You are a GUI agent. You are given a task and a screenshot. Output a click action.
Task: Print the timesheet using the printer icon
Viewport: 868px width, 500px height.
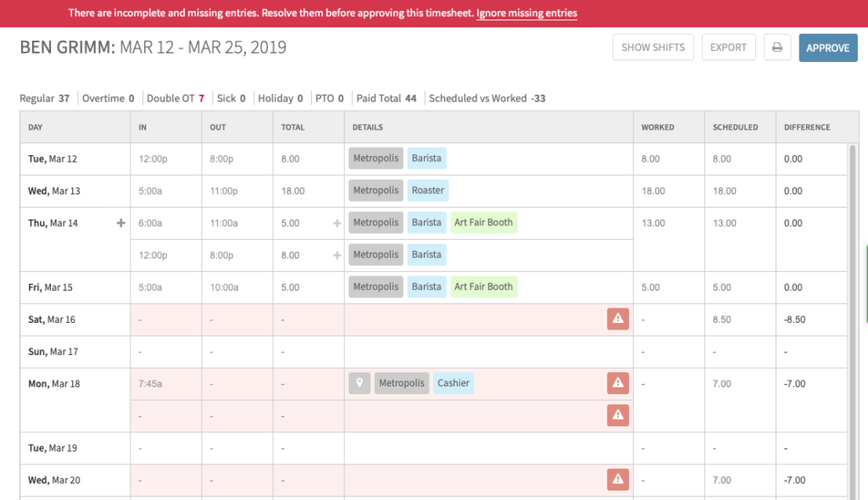(776, 47)
